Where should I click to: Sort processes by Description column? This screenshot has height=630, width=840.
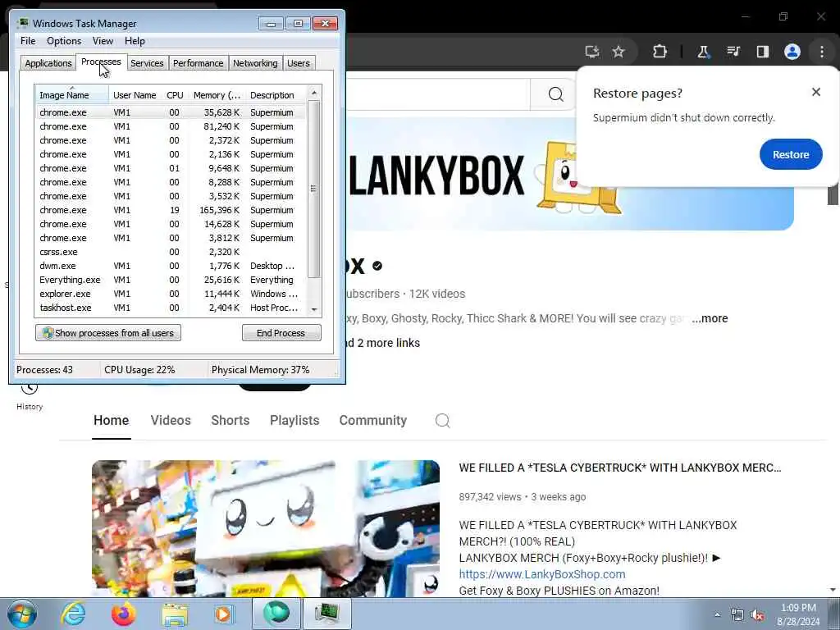(x=276, y=95)
